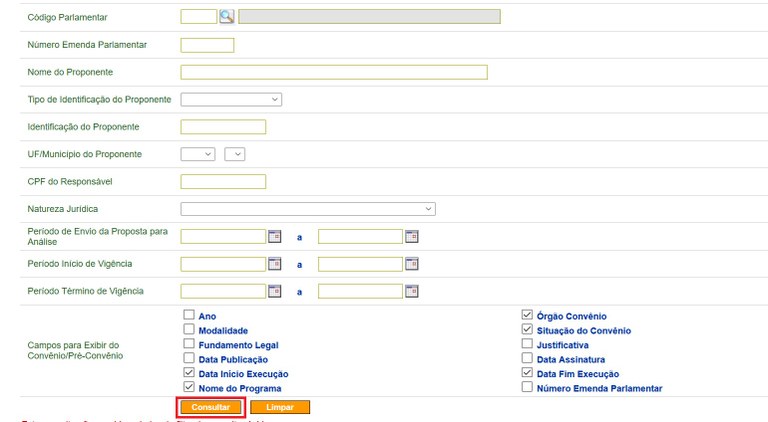This screenshot has width=768, height=422.
Task: Expand Tipo de Identificação do Proponente dropdown
Action: pyautogui.click(x=231, y=99)
